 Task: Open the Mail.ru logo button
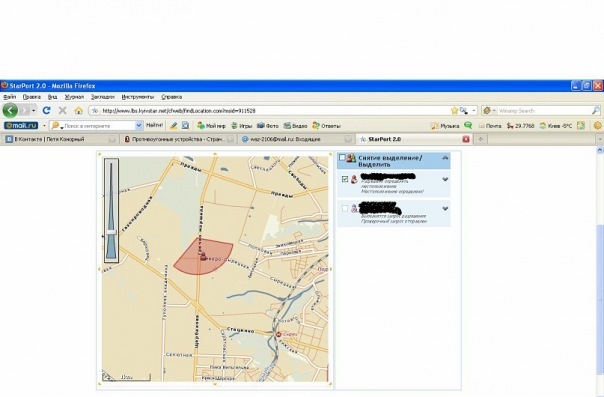click(x=21, y=126)
